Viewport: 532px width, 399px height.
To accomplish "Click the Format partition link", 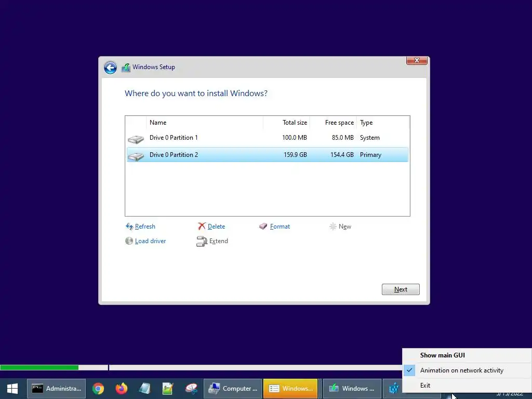I will (280, 227).
